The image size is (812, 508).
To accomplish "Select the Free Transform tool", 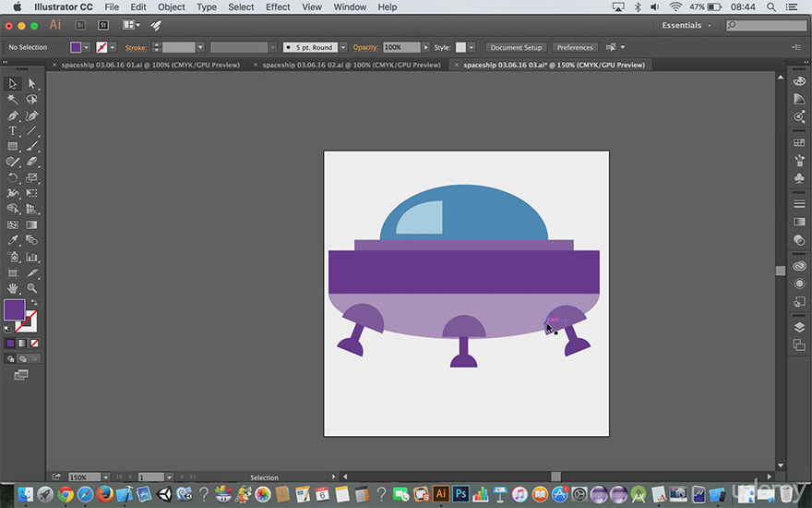I will click(31, 193).
